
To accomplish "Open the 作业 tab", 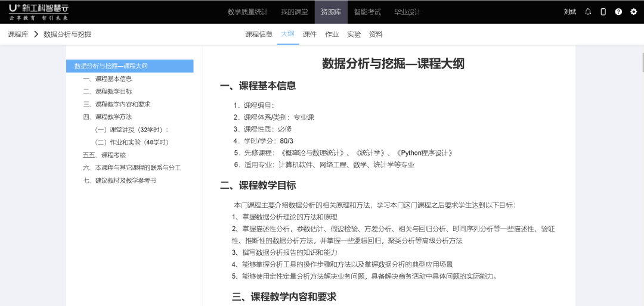I will (x=332, y=35).
